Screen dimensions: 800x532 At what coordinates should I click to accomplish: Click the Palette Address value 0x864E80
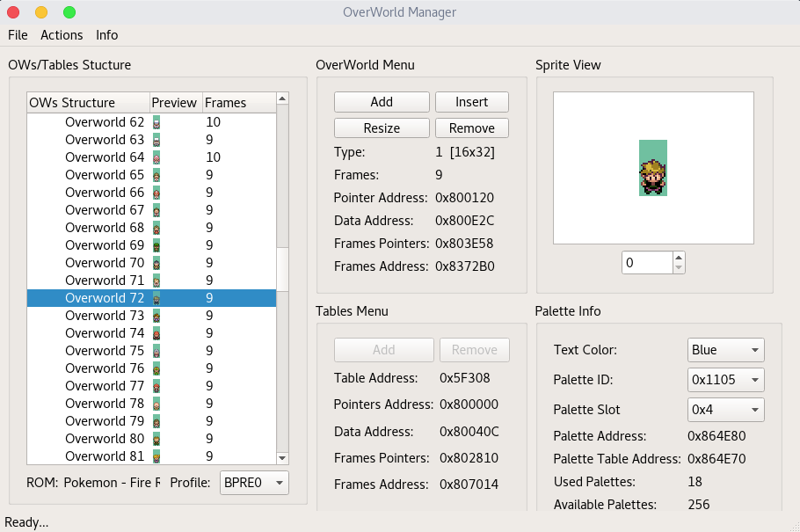pyautogui.click(x=716, y=436)
